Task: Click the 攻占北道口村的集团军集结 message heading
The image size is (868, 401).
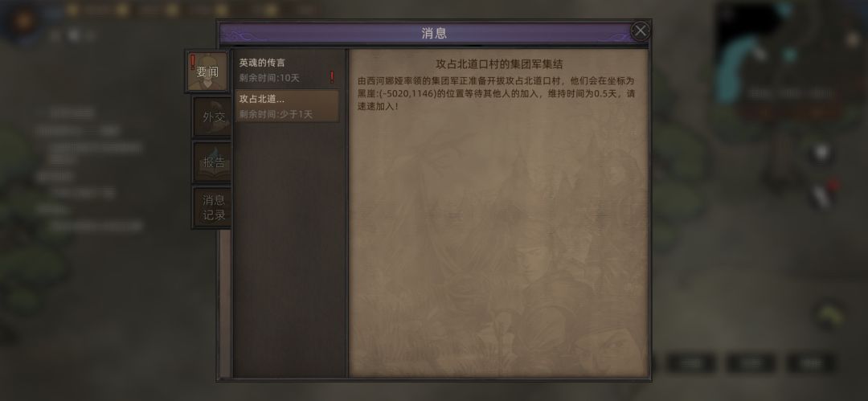Action: click(x=499, y=64)
